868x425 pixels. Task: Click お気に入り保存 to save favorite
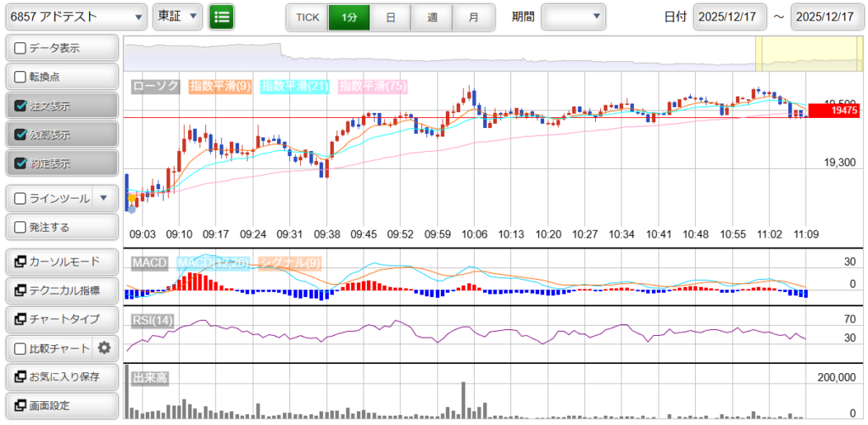pos(61,377)
